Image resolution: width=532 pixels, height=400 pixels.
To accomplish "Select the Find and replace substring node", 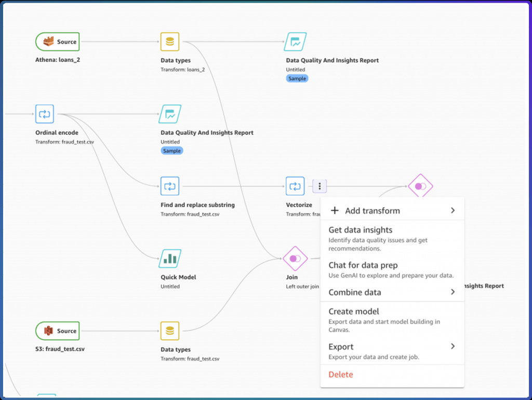I will click(170, 186).
